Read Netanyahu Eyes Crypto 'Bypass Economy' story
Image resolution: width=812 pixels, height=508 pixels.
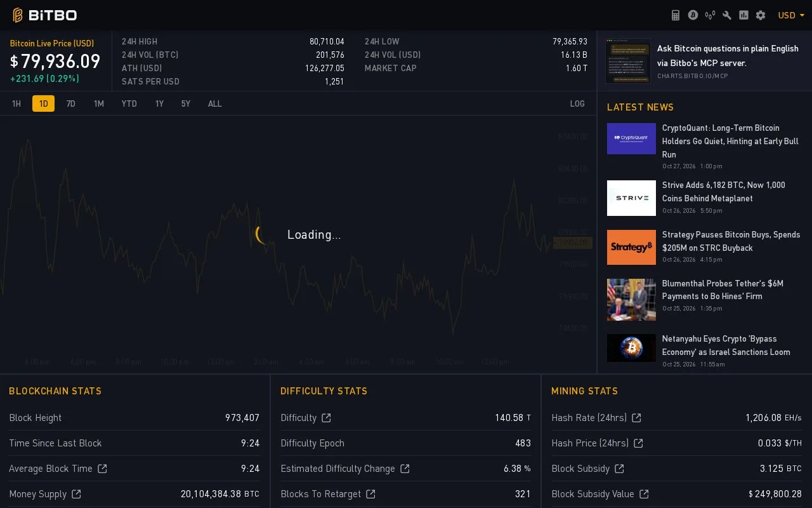point(726,345)
